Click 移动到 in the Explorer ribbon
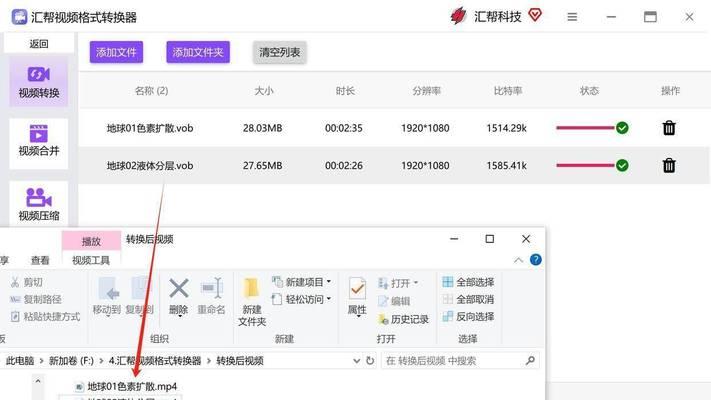The width and height of the screenshot is (711, 400). [107, 296]
